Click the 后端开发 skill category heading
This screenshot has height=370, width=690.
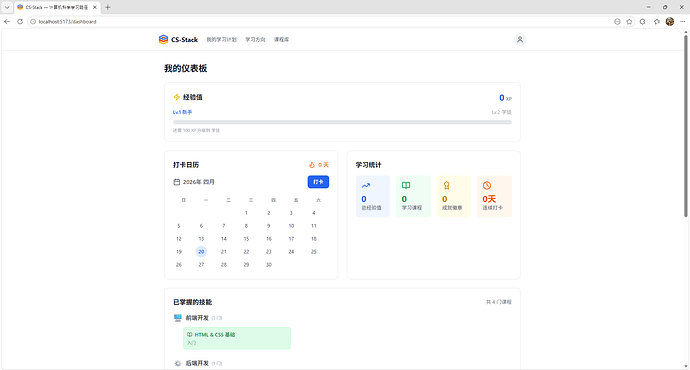(x=197, y=363)
